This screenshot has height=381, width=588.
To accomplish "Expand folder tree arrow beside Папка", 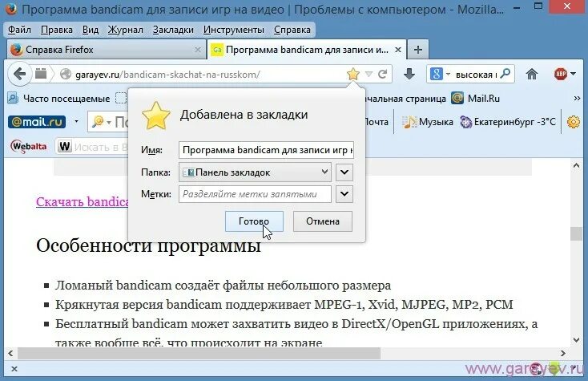I will coord(344,172).
